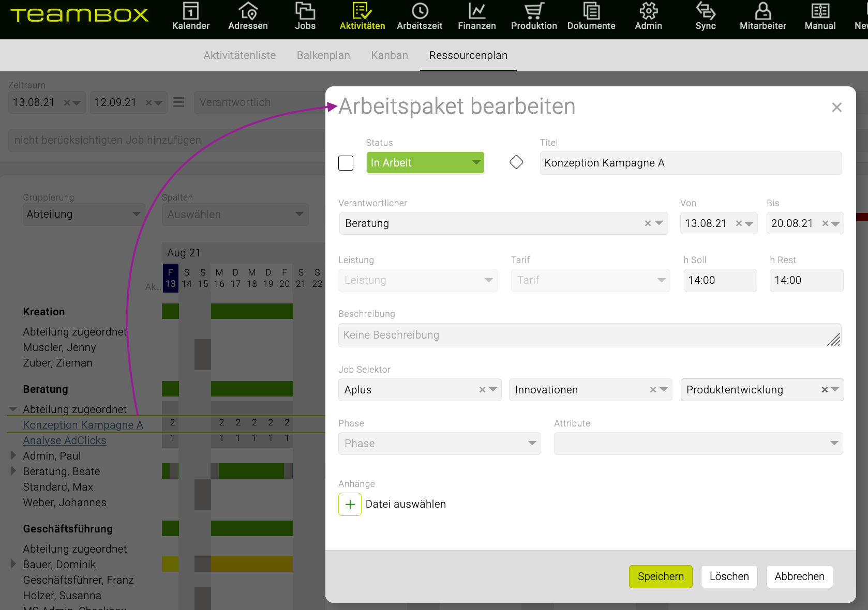Toggle the milestone diamond next to Titel
The height and width of the screenshot is (610, 868).
coord(516,162)
